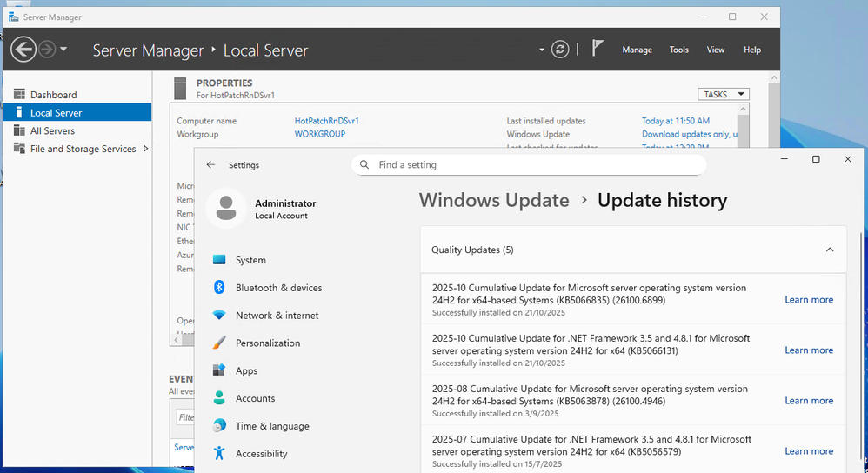Collapse the Quality Updates section
This screenshot has width=868, height=473.
829,250
